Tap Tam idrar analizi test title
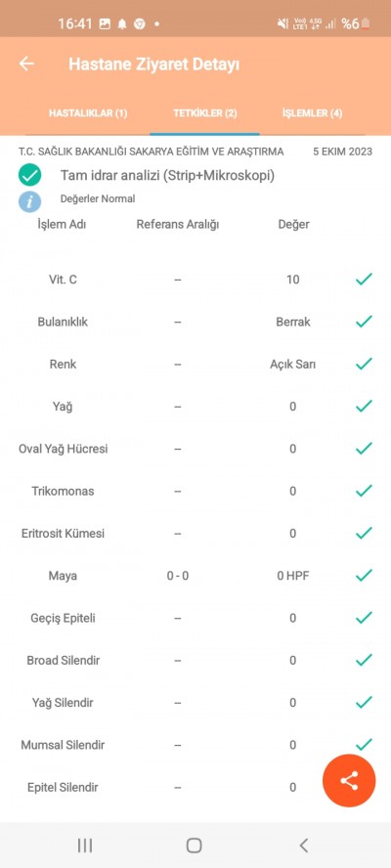 click(x=167, y=176)
